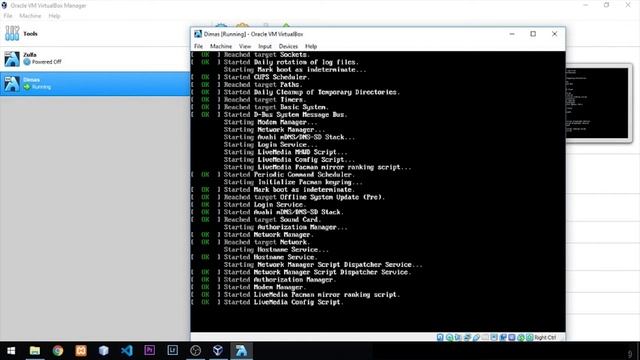
Task: Open the optical drive indicator in VM status bar
Action: (449, 338)
